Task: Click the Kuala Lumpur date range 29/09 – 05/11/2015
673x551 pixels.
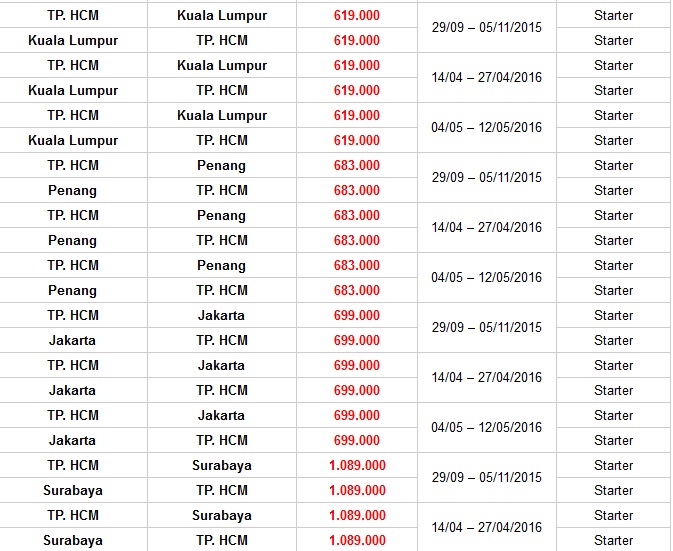Action: click(x=487, y=27)
